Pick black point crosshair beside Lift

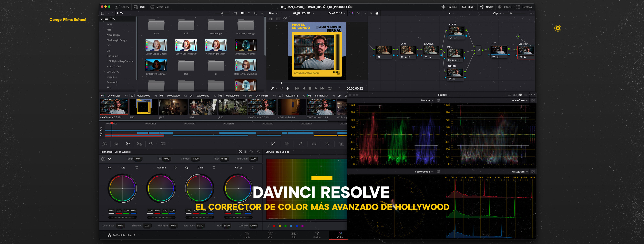click(109, 168)
